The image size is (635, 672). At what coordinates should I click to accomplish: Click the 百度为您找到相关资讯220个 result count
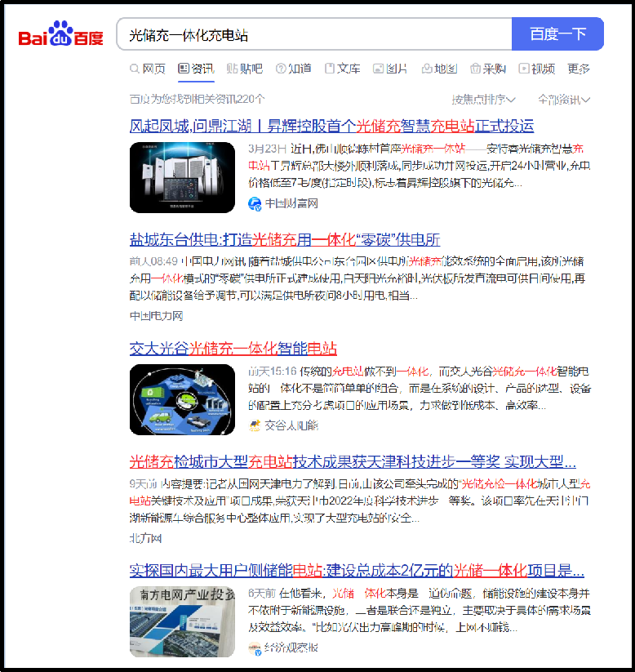197,100
